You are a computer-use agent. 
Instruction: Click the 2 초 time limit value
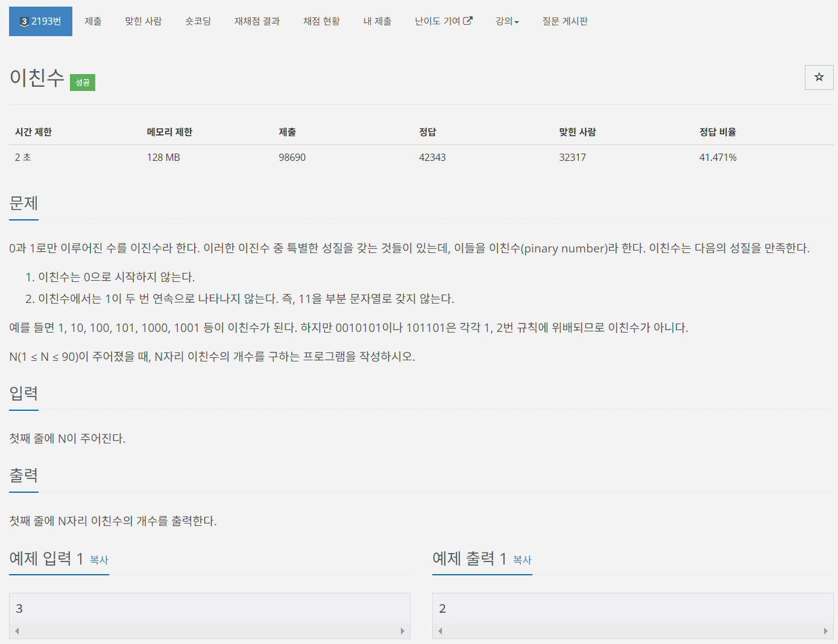23,157
